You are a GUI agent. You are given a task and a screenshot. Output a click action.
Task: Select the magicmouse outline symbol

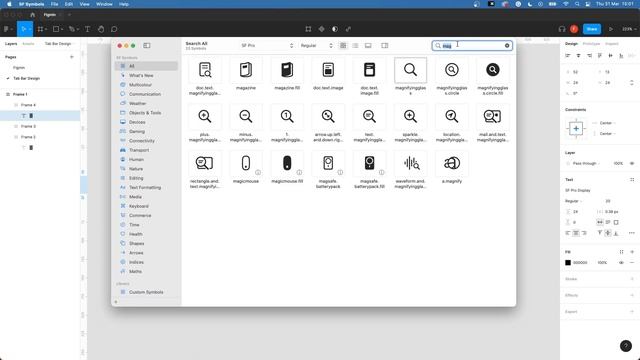[x=246, y=163]
